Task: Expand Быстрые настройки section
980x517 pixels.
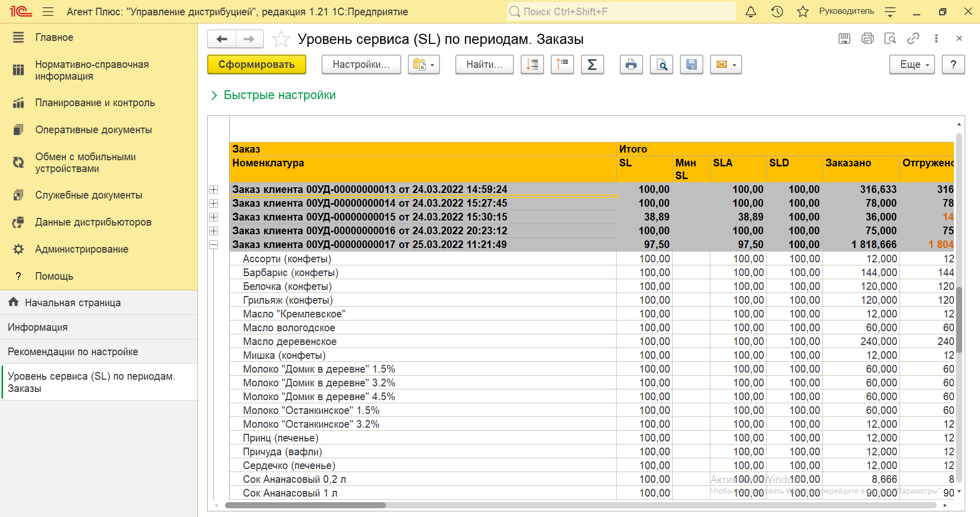Action: pyautogui.click(x=274, y=95)
